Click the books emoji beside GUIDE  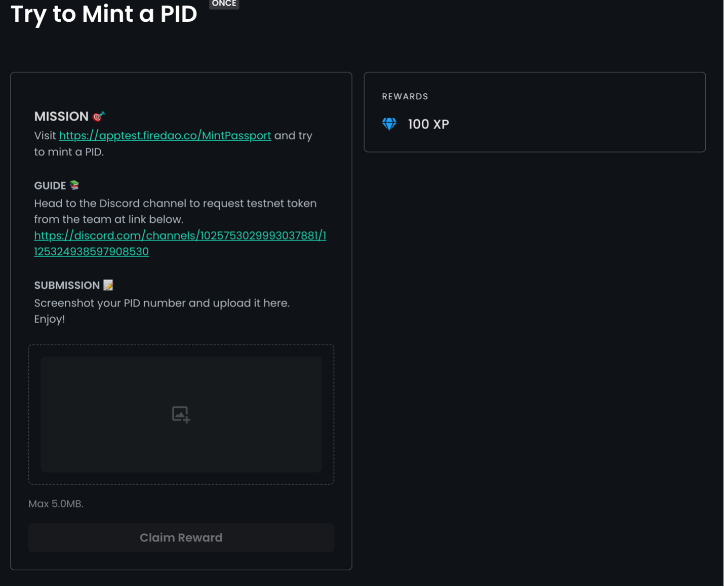[74, 185]
